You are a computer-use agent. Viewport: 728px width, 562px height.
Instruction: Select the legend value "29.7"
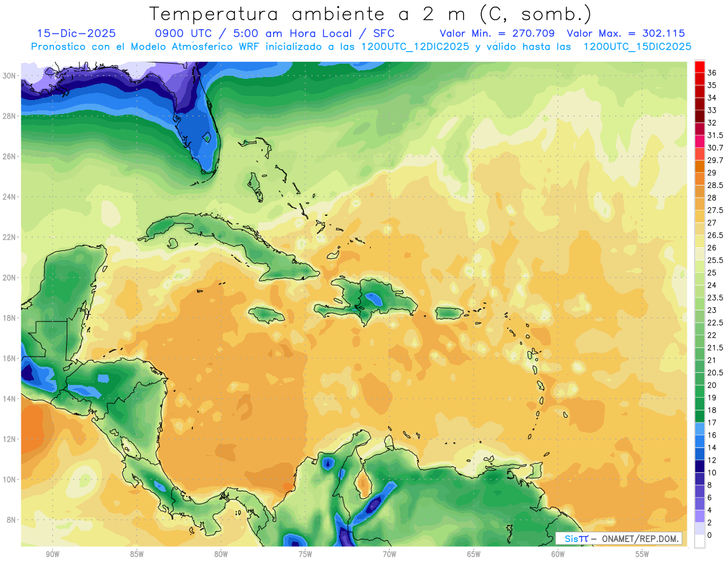point(715,160)
